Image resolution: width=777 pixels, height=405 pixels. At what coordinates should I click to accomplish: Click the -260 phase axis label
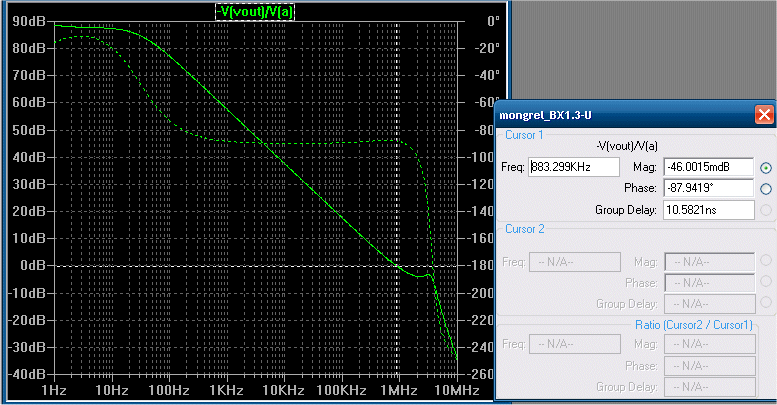pyautogui.click(x=481, y=374)
